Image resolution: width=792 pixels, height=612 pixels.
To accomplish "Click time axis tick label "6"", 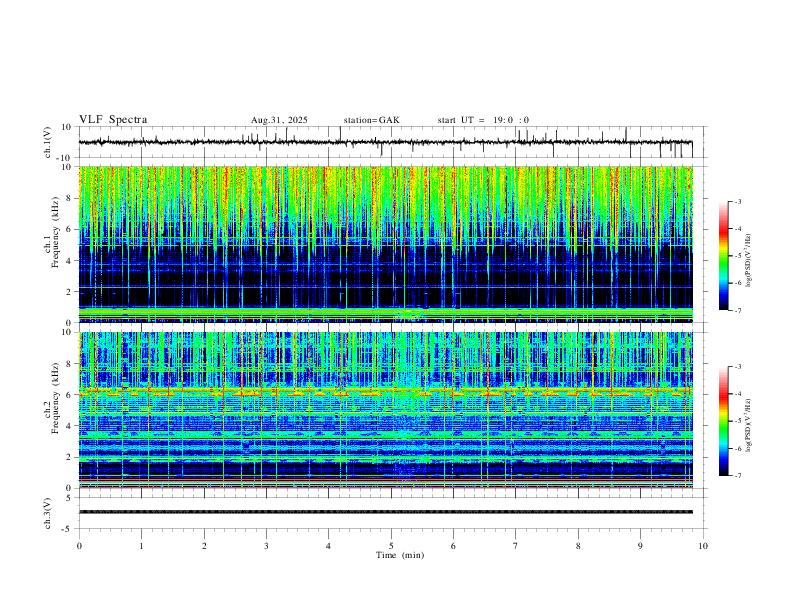I will point(453,546).
